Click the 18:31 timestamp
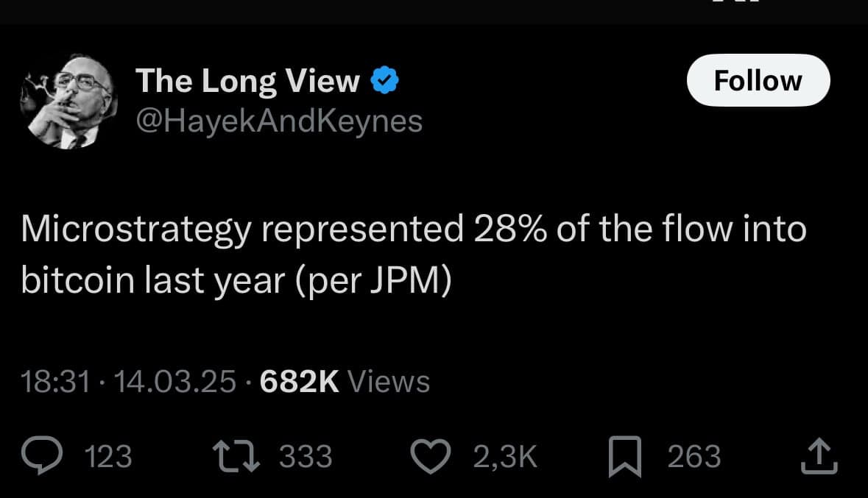This screenshot has height=498, width=868. pos(55,382)
